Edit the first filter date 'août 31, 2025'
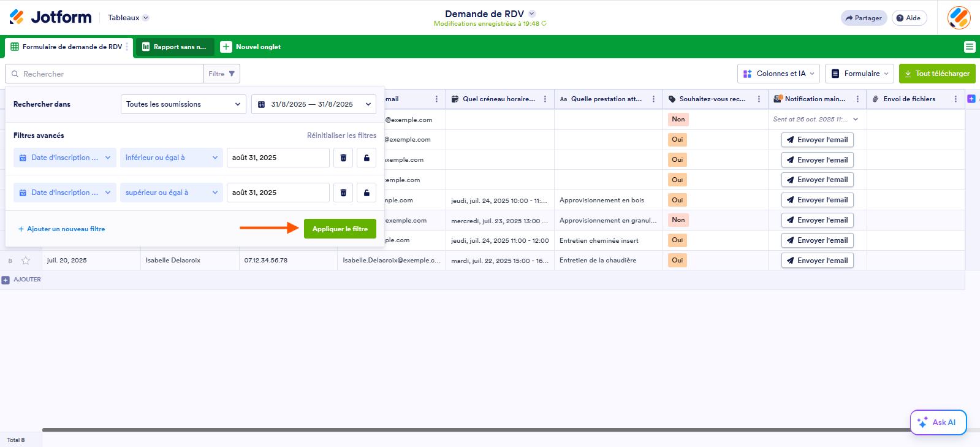Screen dimensions: 980x447 [278, 158]
